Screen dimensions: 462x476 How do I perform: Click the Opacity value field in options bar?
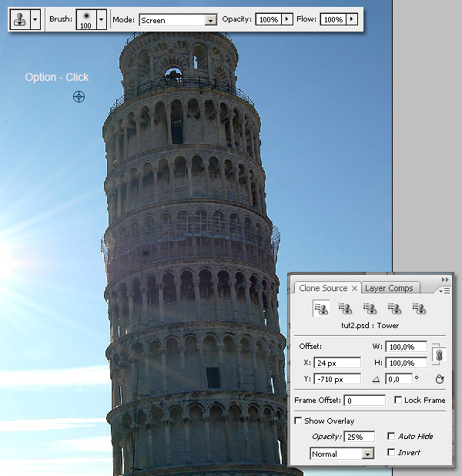pyautogui.click(x=268, y=19)
